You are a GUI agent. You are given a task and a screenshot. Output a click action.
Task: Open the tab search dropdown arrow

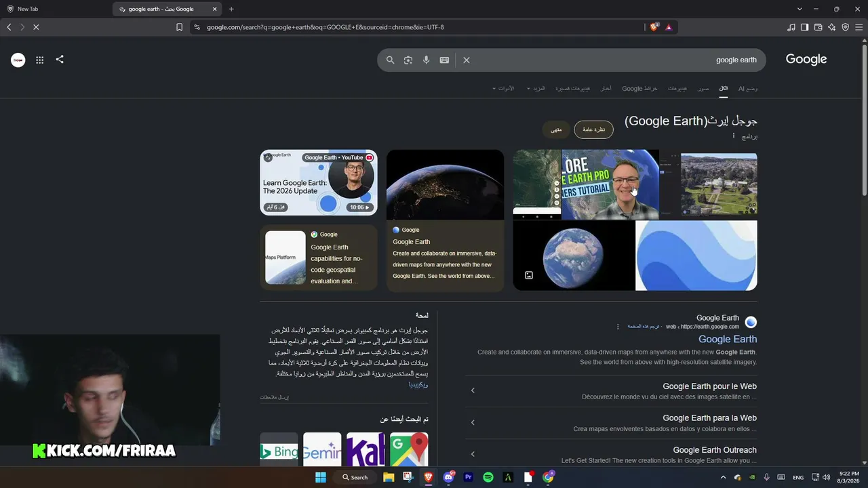coord(800,9)
